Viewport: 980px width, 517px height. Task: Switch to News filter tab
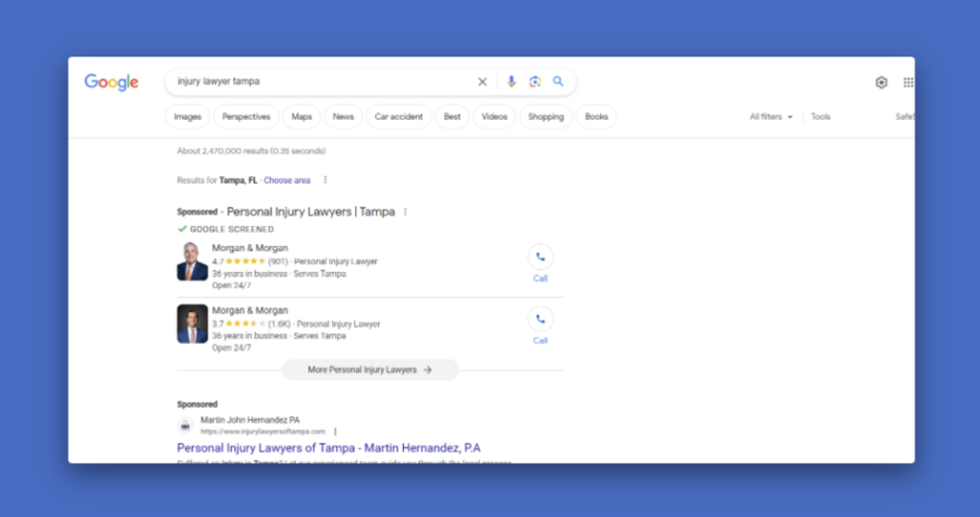344,117
